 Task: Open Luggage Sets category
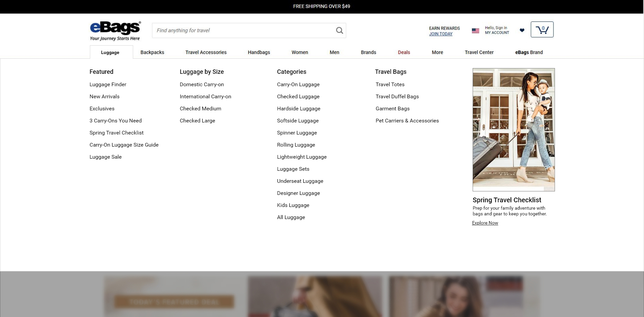[x=293, y=169]
